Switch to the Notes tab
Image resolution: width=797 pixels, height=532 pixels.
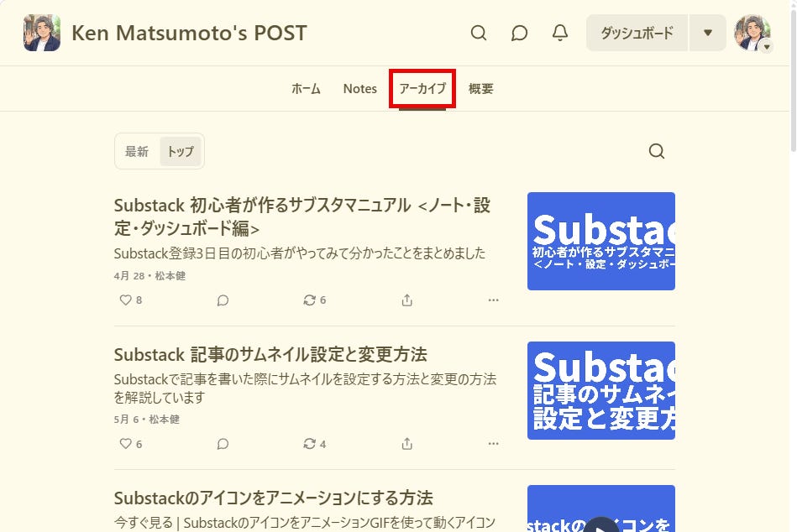[x=360, y=89]
